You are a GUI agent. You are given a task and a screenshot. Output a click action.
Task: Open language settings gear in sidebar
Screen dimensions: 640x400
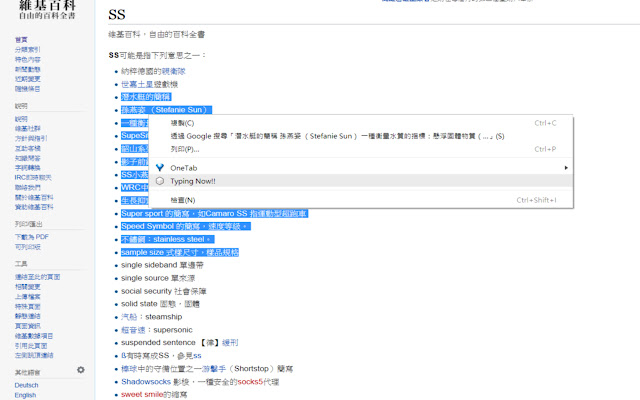tap(81, 370)
